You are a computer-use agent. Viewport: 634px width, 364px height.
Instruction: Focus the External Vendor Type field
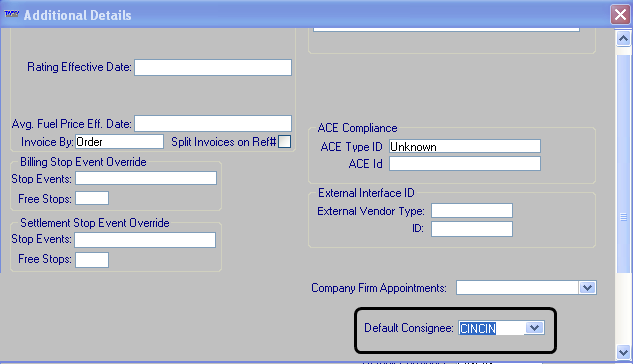pos(472,211)
